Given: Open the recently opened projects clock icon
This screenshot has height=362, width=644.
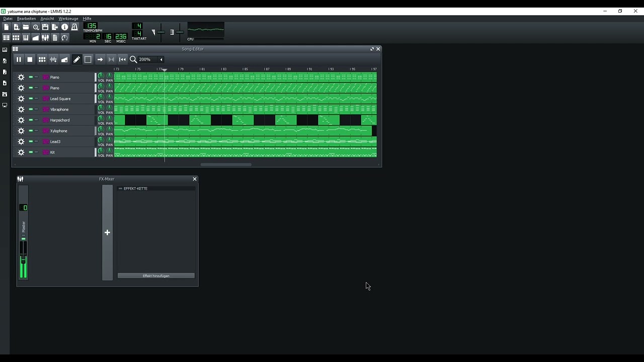Looking at the screenshot, I should coord(36,27).
